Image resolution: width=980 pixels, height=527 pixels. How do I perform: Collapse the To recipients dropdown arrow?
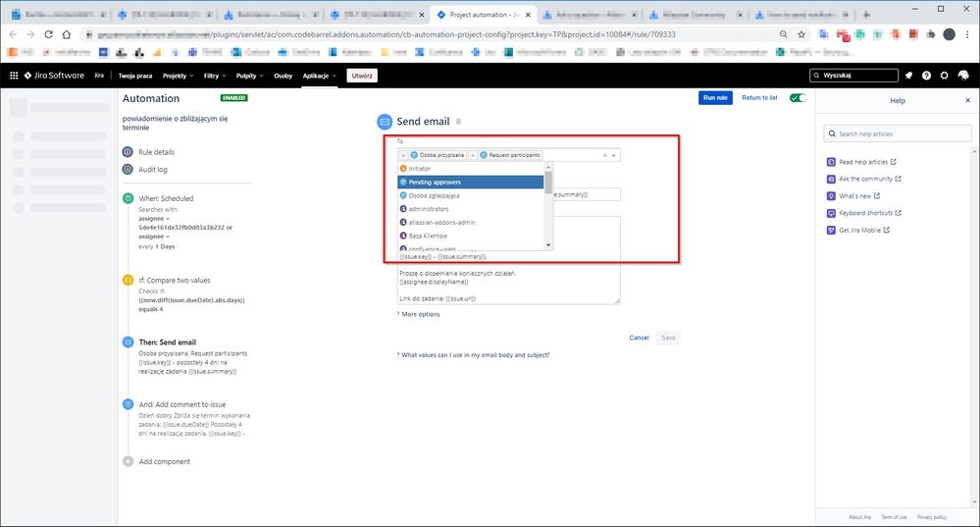click(614, 155)
